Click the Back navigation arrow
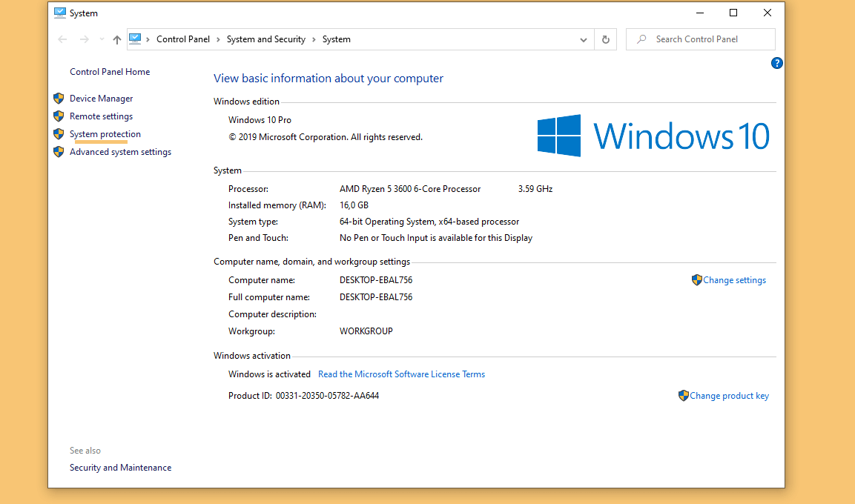 [62, 39]
